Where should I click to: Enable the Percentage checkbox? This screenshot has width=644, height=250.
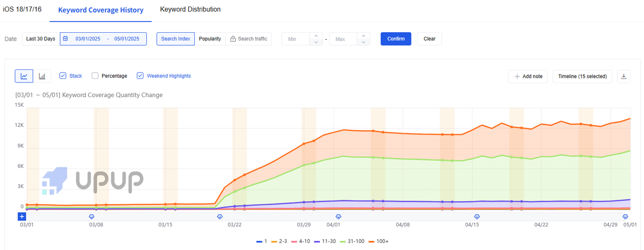tap(95, 76)
